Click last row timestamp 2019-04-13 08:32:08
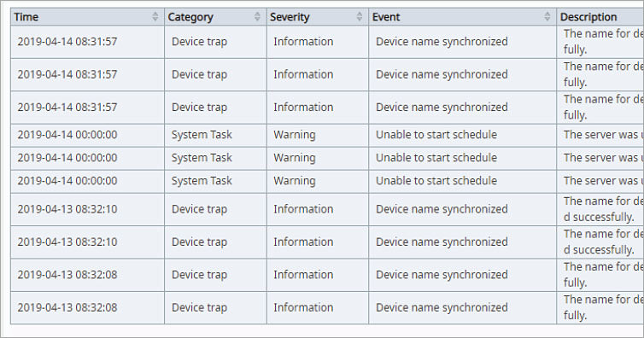The height and width of the screenshot is (338, 644). (x=67, y=307)
